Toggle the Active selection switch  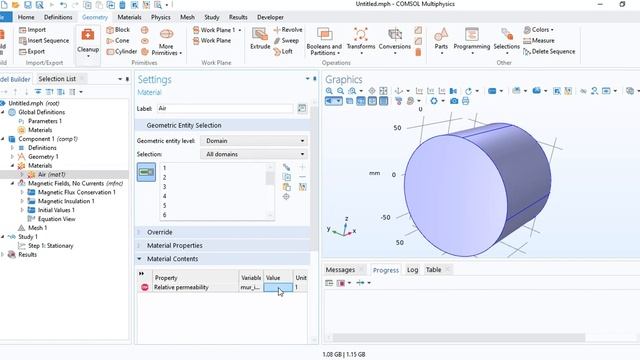146,172
